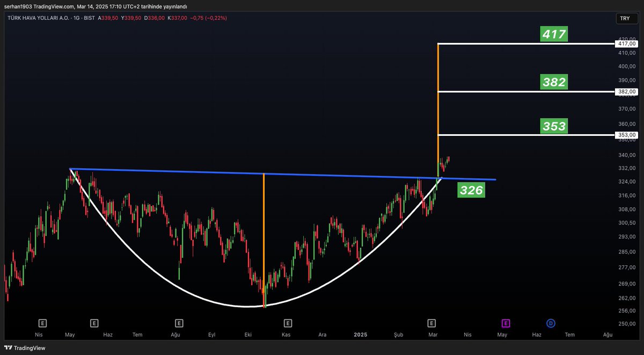Click the 324,00 price axis label
This screenshot has height=355, width=644.
coord(627,182)
